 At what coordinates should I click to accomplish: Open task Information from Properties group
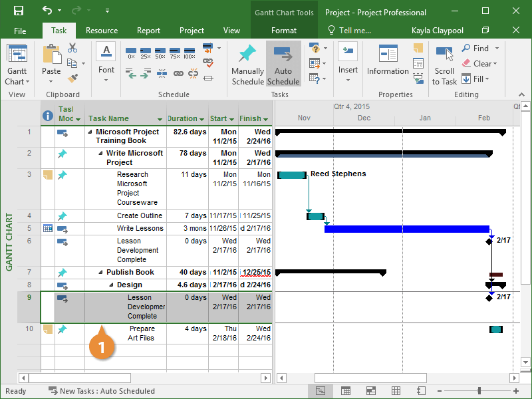tap(388, 61)
